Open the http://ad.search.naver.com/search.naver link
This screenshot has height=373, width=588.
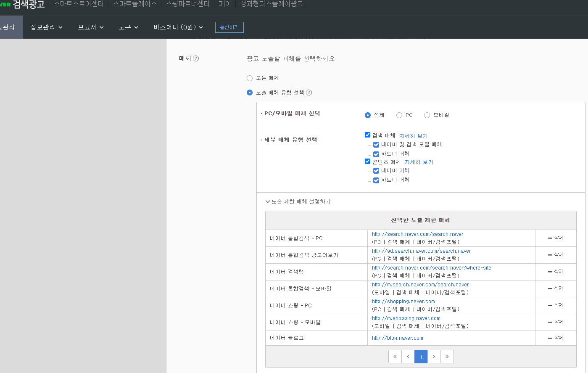[421, 251]
